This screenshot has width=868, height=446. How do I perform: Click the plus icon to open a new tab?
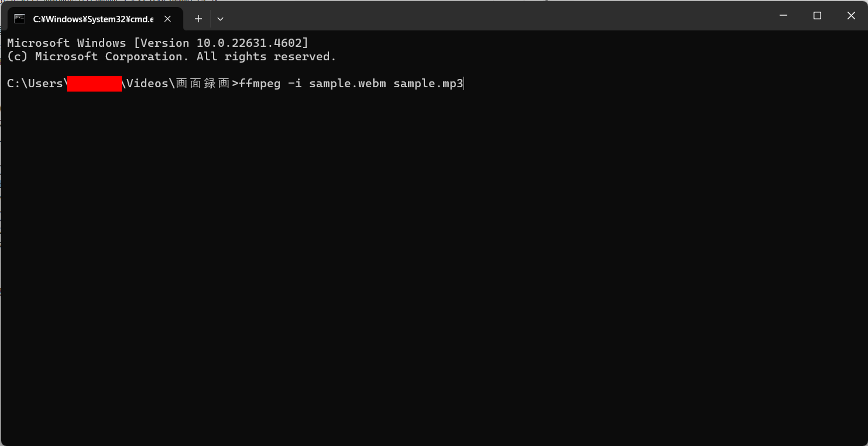[198, 19]
